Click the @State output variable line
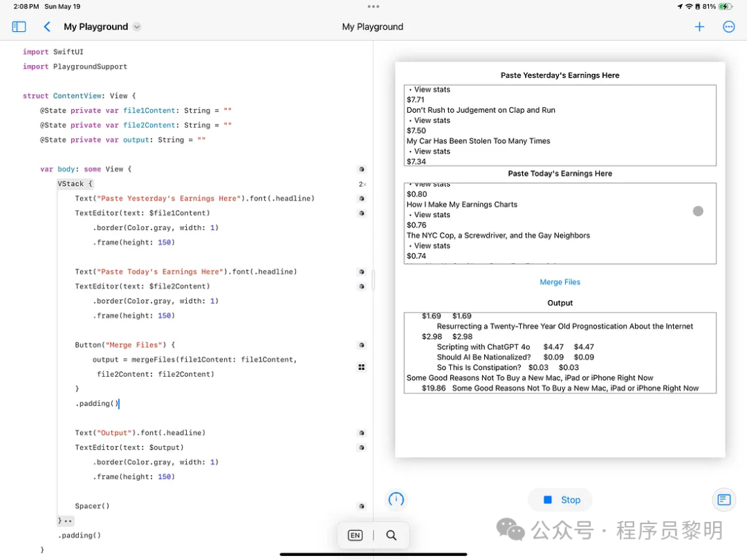747x560 pixels. point(122,140)
